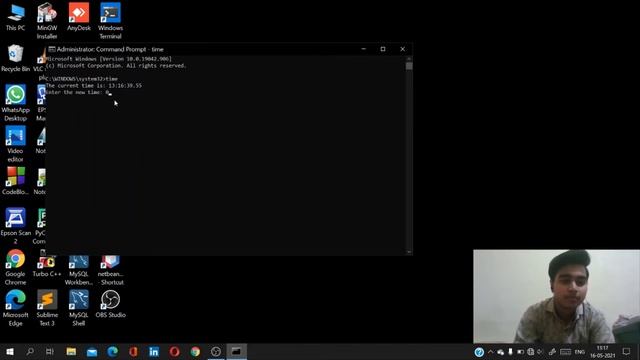This screenshot has width=640, height=360.
Task: Open Sublime Text 3 shortcut
Action: [x=47, y=309]
